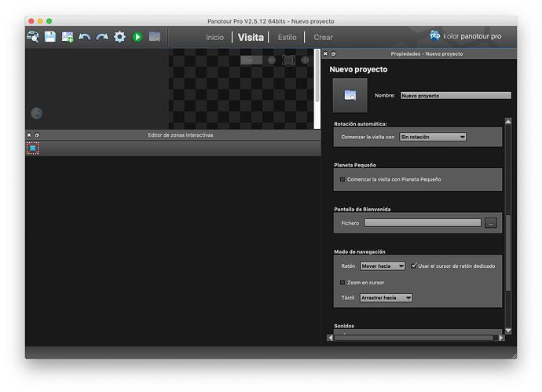Click the Modo de navegación heading

click(x=360, y=251)
